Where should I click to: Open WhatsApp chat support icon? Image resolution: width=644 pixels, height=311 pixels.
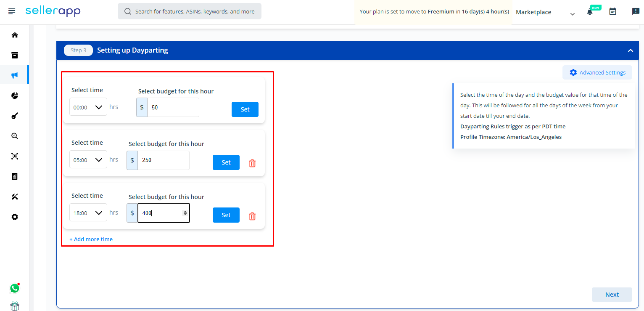(x=15, y=288)
